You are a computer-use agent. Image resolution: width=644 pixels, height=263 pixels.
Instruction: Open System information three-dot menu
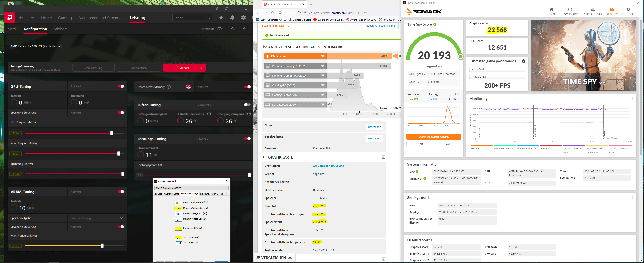pos(633,164)
